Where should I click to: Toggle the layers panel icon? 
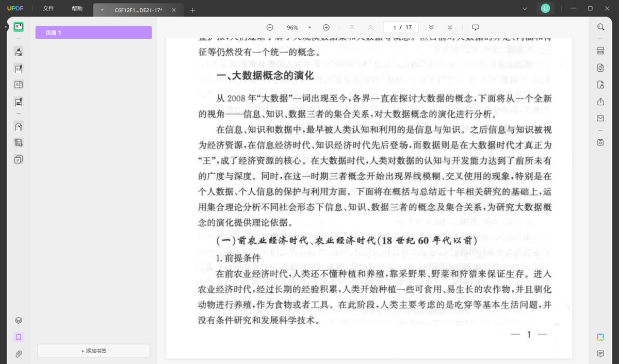click(19, 320)
